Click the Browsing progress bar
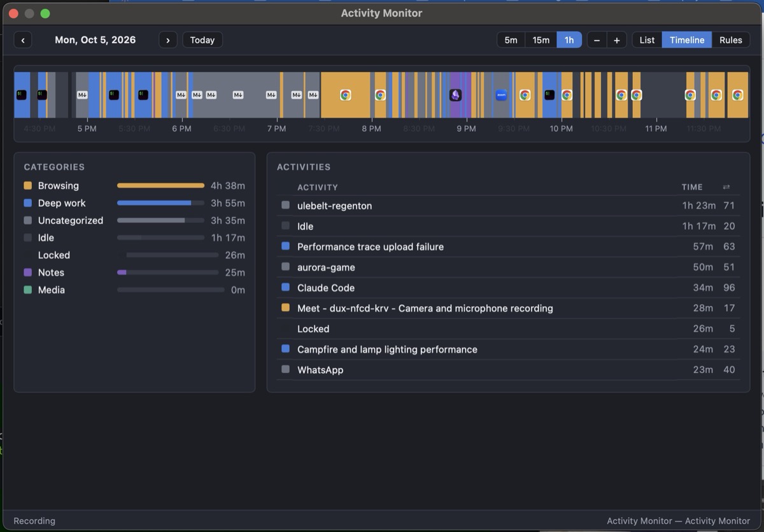The image size is (764, 532). pos(160,186)
